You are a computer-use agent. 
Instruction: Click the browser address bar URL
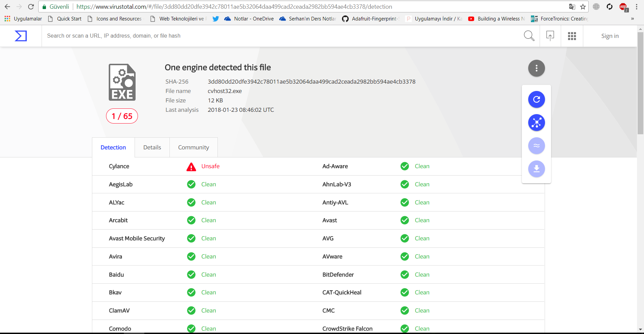[x=234, y=7]
